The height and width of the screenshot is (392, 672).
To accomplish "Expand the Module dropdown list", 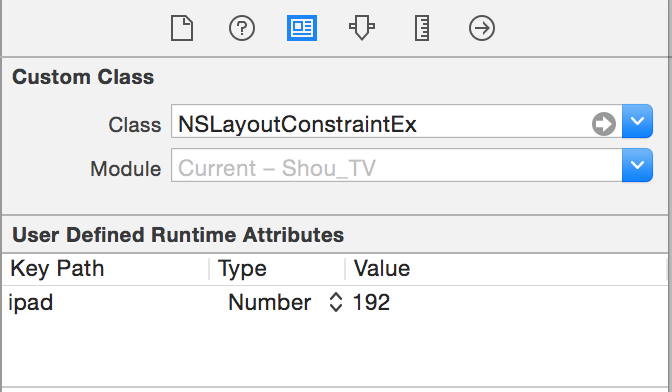I will [637, 165].
